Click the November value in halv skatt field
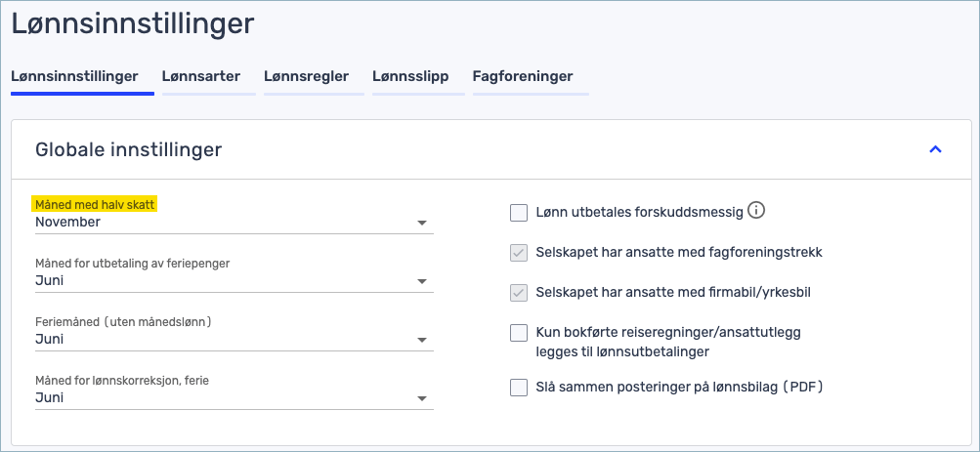This screenshot has width=980, height=452. click(67, 222)
